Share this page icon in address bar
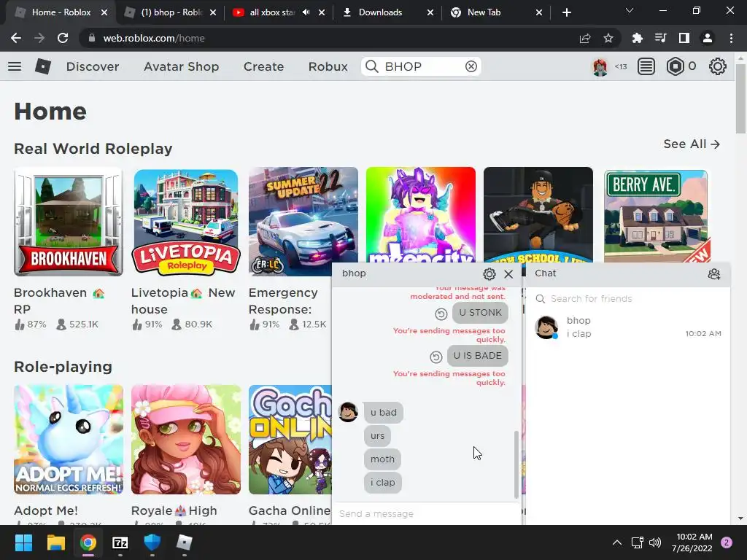Image resolution: width=747 pixels, height=560 pixels. [585, 38]
